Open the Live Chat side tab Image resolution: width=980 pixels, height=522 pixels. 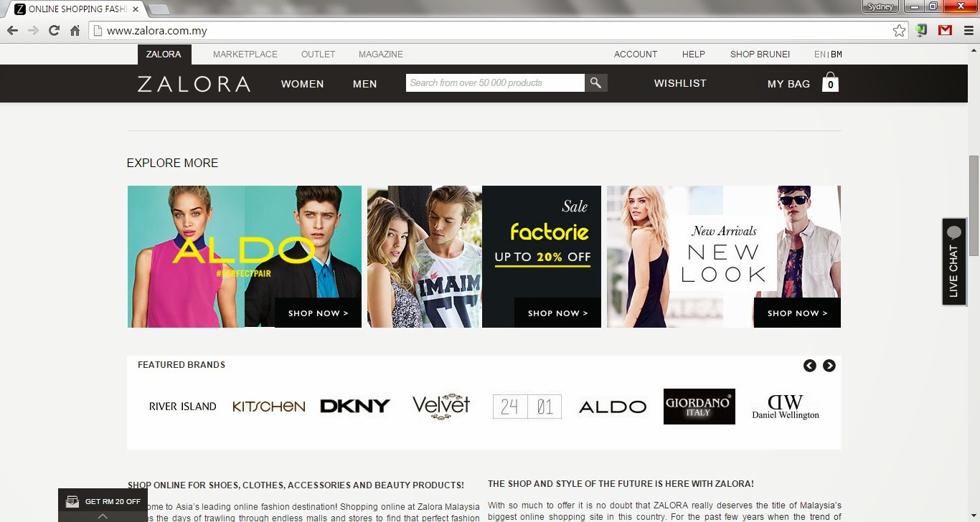coord(953,262)
